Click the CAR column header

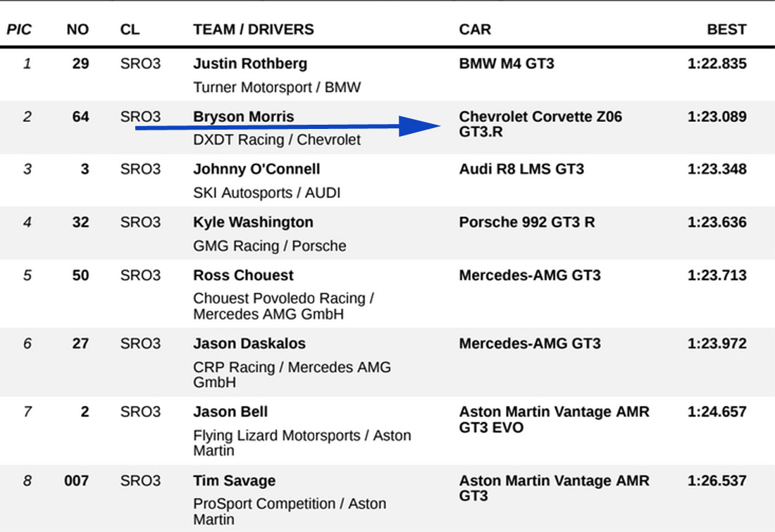click(475, 30)
